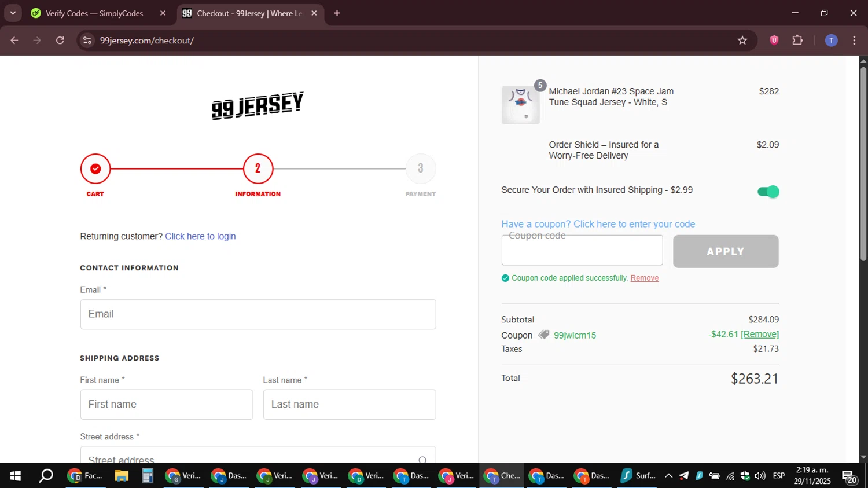Click the Michael Jordan jersey thumbnail
868x488 pixels.
point(520,105)
